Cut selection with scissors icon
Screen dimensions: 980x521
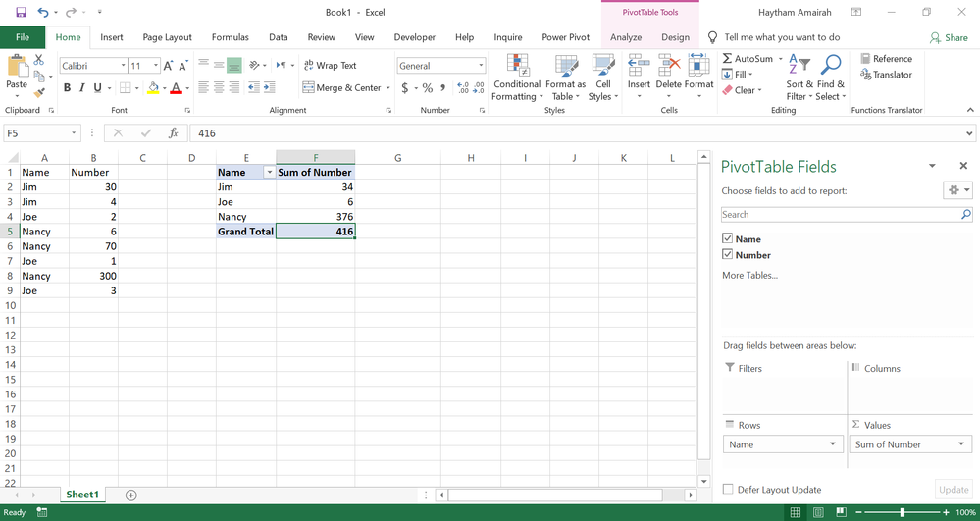pyautogui.click(x=39, y=60)
